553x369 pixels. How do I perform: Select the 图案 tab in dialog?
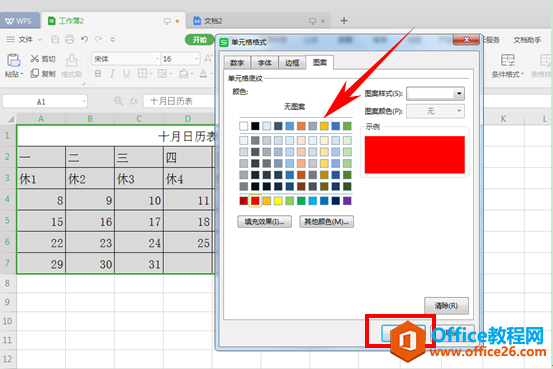click(x=320, y=62)
